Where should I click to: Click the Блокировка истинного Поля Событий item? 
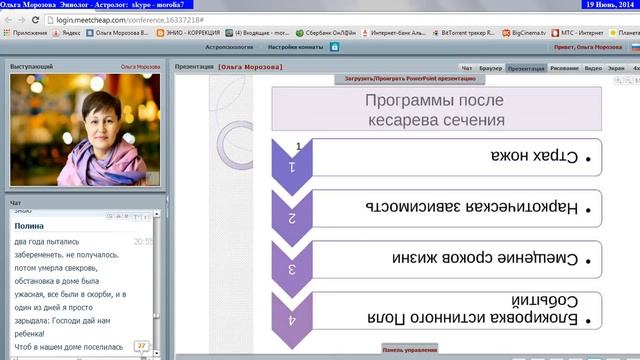pos(456,310)
